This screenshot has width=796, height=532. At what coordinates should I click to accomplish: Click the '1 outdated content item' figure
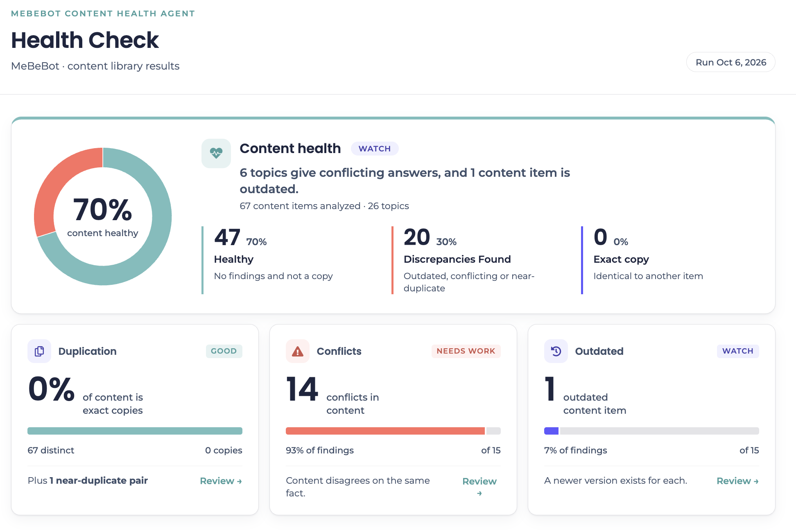tap(586, 395)
